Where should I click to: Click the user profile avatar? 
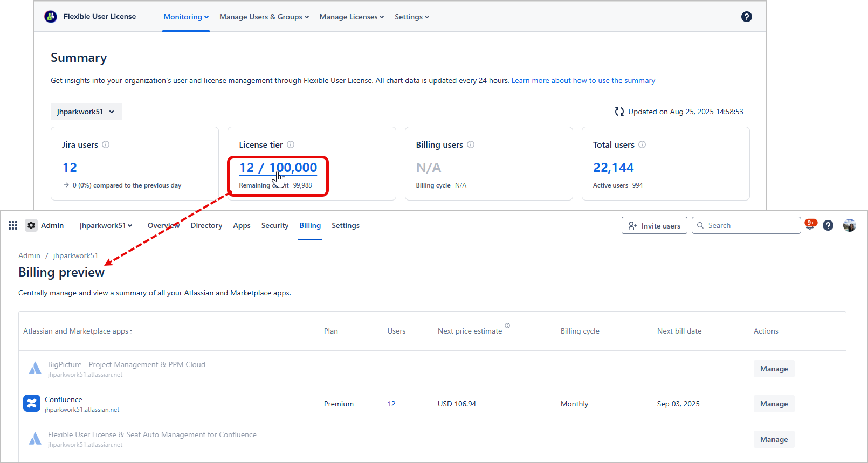849,225
